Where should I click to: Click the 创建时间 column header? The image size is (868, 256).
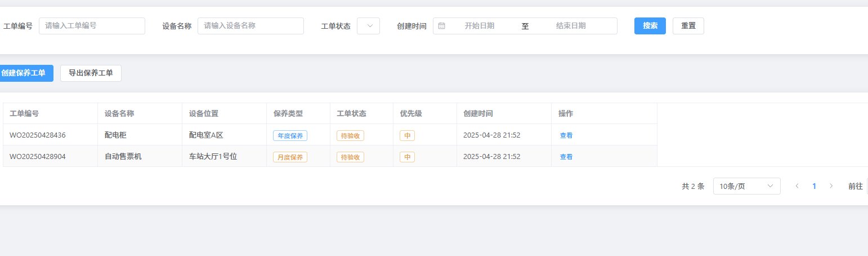(x=478, y=113)
